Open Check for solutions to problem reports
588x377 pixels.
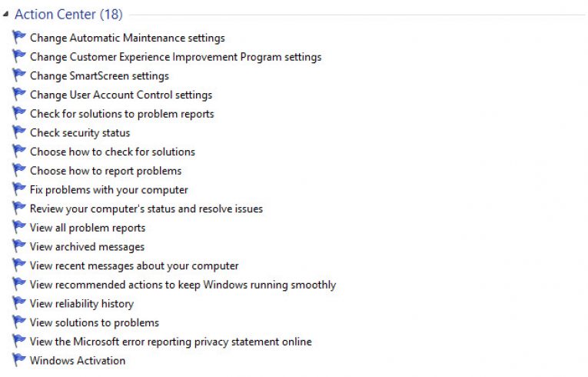(122, 114)
